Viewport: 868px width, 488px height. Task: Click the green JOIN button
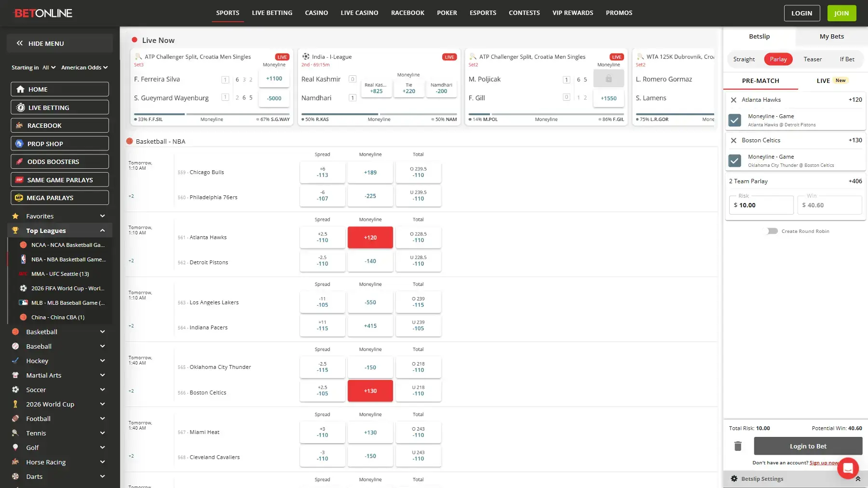(841, 13)
